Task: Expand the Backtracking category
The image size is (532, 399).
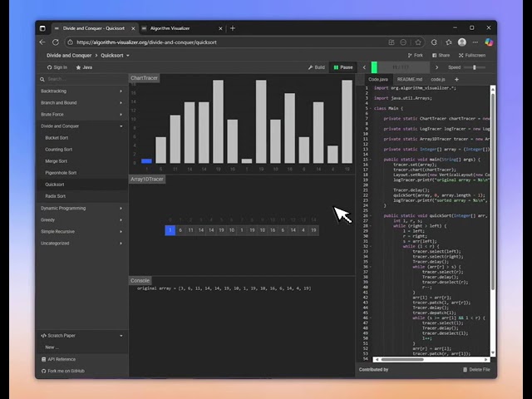Action: pos(81,91)
